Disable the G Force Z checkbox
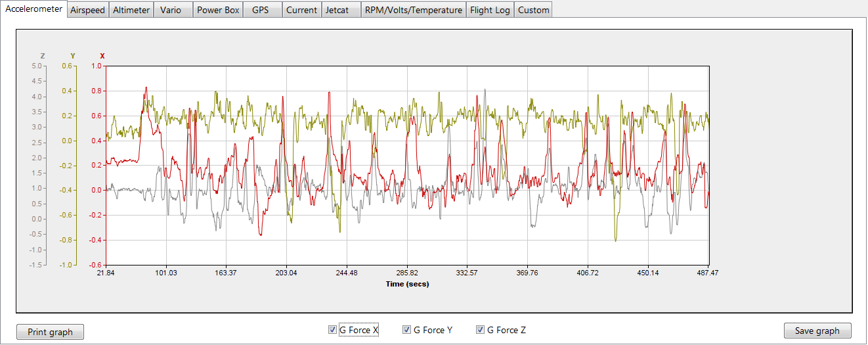This screenshot has height=345, width=868. coord(481,330)
